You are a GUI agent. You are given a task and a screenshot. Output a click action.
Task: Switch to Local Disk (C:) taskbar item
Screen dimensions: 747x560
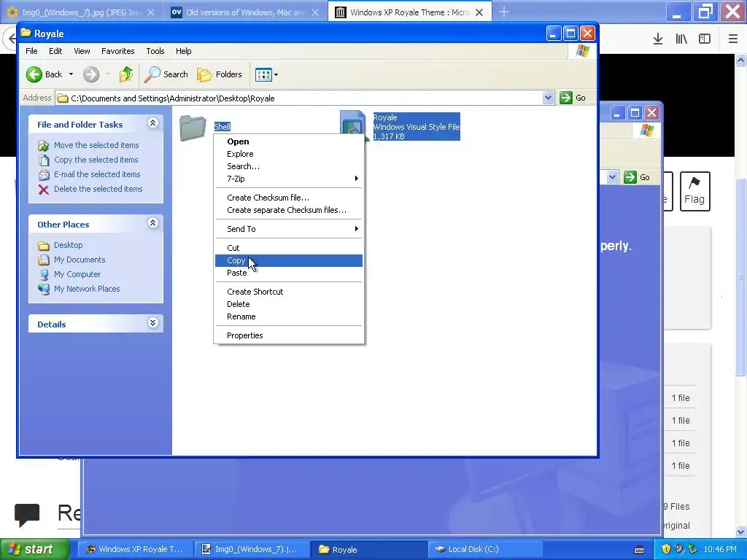485,550
